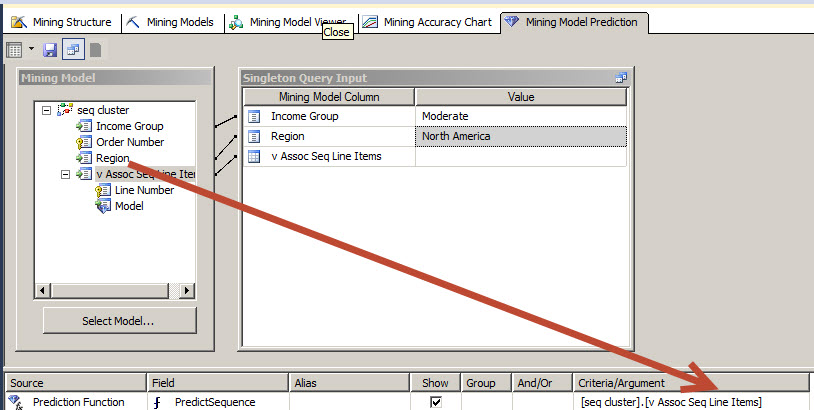The height and width of the screenshot is (410, 814).
Task: Click the North America value cell
Action: click(521, 136)
